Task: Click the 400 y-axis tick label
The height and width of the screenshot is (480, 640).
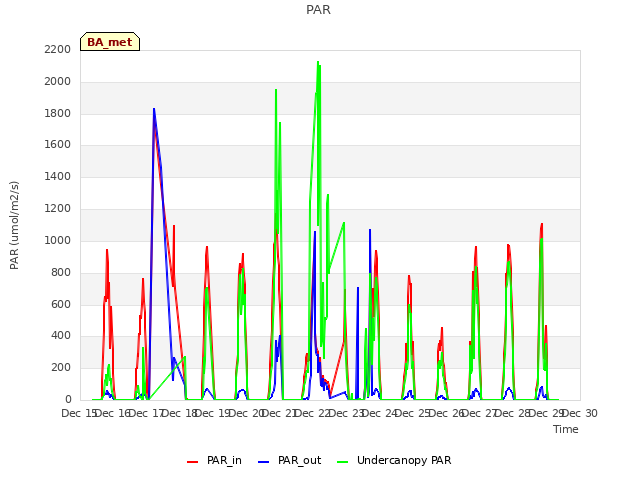Action: (x=61, y=336)
